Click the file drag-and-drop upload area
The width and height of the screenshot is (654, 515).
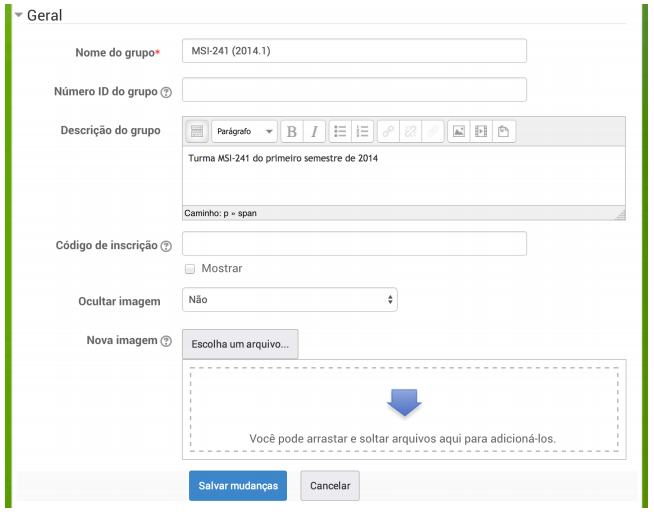[x=404, y=410]
